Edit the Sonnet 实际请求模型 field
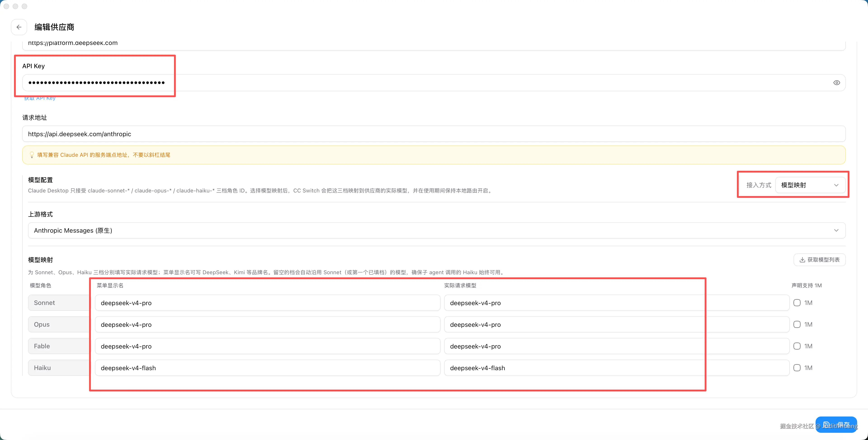The width and height of the screenshot is (868, 440). [x=617, y=303]
